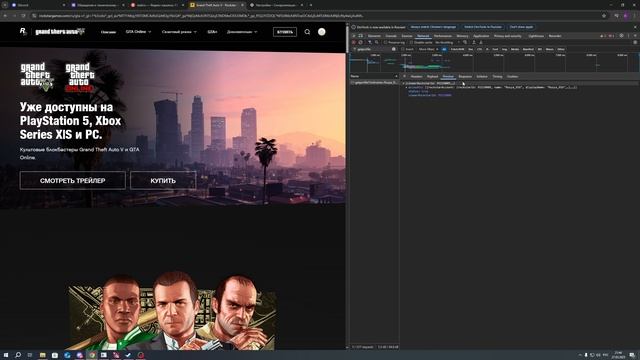Show the Timing tab of the request

click(497, 76)
